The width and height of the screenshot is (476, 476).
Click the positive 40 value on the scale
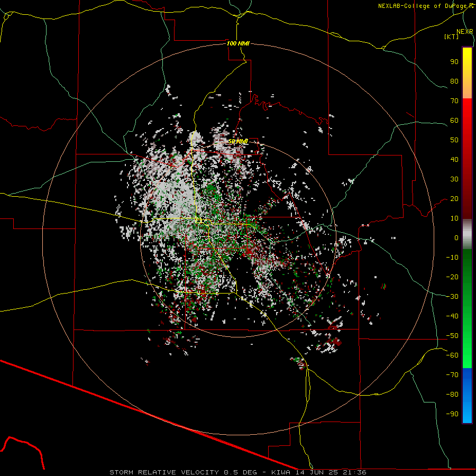tap(454, 159)
